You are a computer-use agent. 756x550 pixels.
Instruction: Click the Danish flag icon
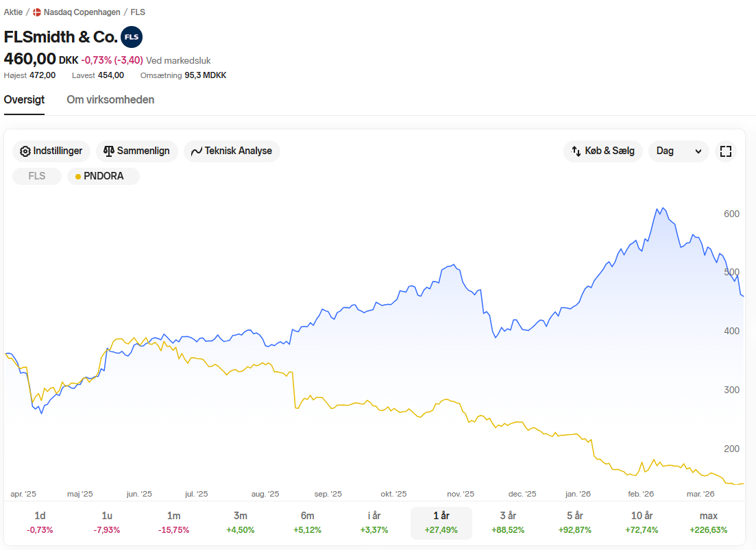pos(37,12)
